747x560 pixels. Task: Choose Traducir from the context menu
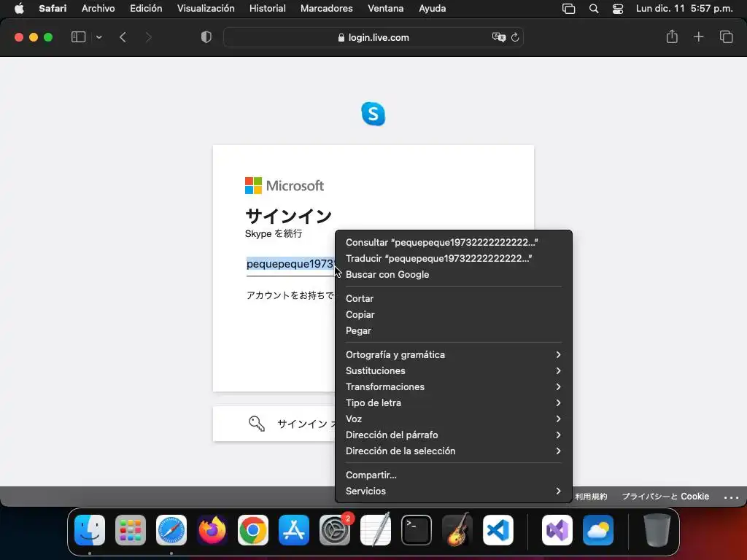pyautogui.click(x=454, y=259)
